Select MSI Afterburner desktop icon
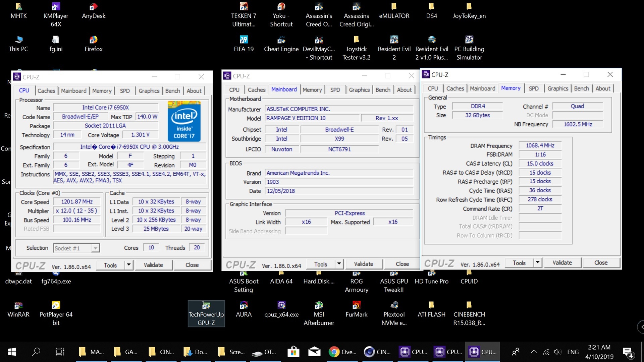Viewport: 644px width, 362px height. (319, 314)
